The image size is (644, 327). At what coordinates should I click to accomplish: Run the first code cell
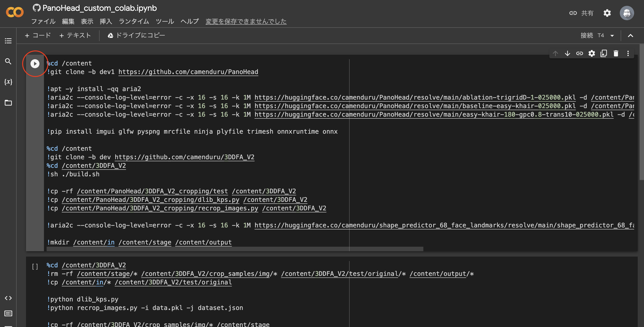coord(35,64)
